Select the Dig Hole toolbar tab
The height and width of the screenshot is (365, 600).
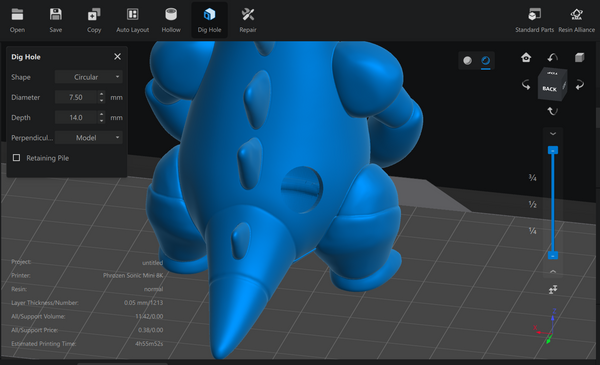tap(209, 20)
